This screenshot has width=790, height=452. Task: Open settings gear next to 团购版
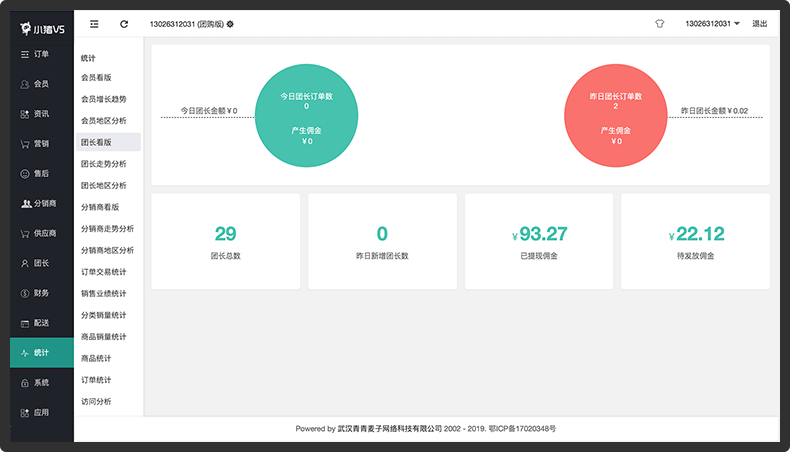[230, 24]
